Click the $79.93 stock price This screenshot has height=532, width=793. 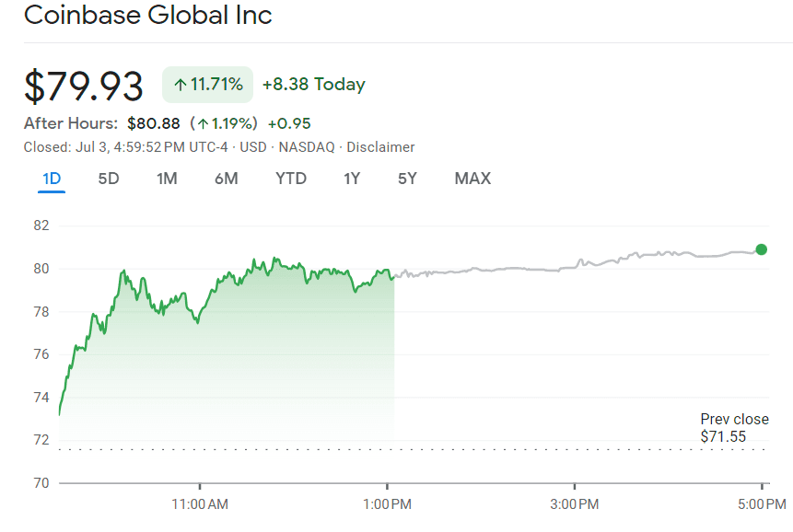point(84,86)
